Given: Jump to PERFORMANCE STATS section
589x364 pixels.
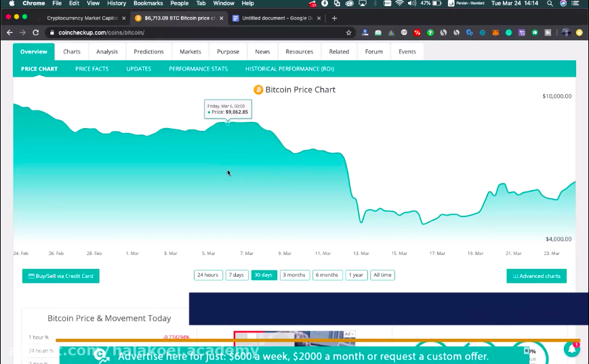Looking at the screenshot, I should coord(199,68).
